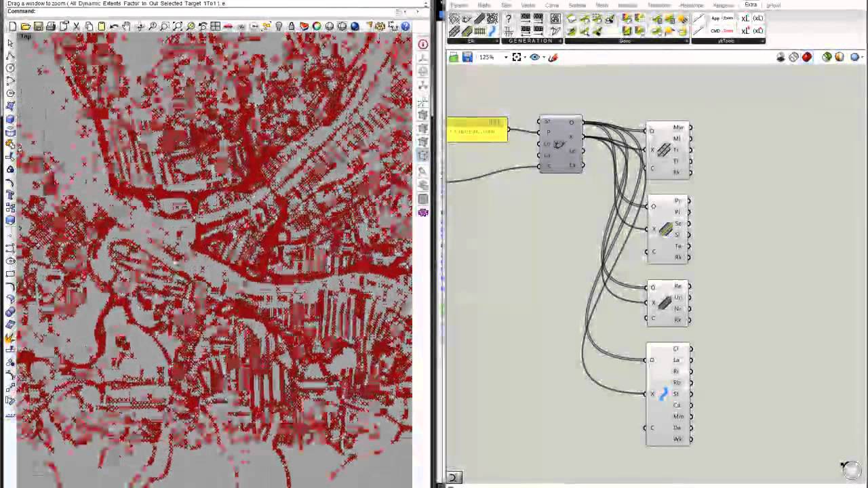Viewport: 868px width, 488px height.
Task: Switch to the Maths tab in Grasshopper
Action: tap(484, 5)
